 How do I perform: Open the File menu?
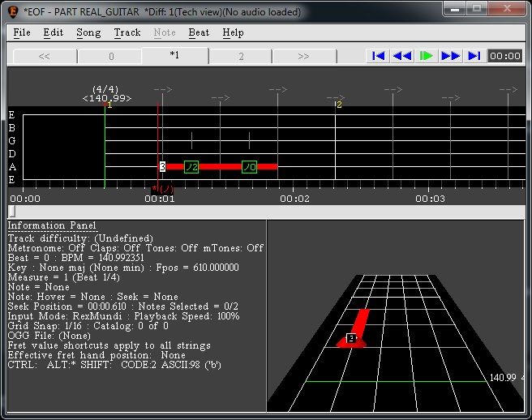click(22, 32)
